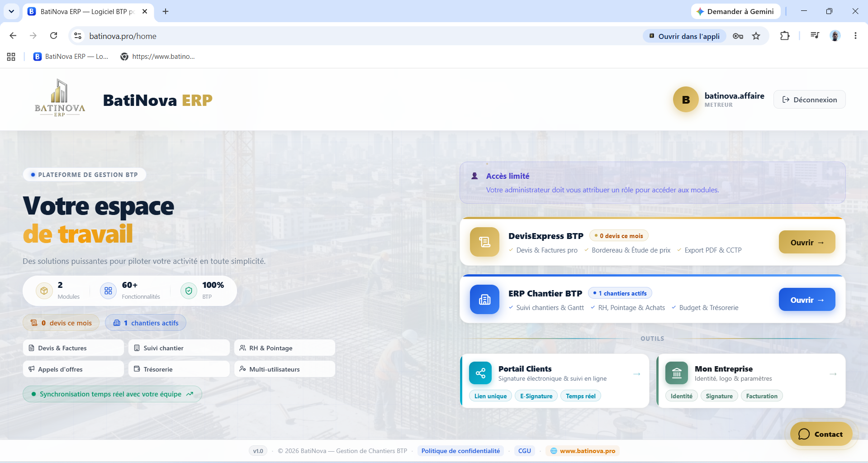Viewport: 868px width, 463px height.
Task: Click the Portail Clients share icon
Action: (x=480, y=373)
